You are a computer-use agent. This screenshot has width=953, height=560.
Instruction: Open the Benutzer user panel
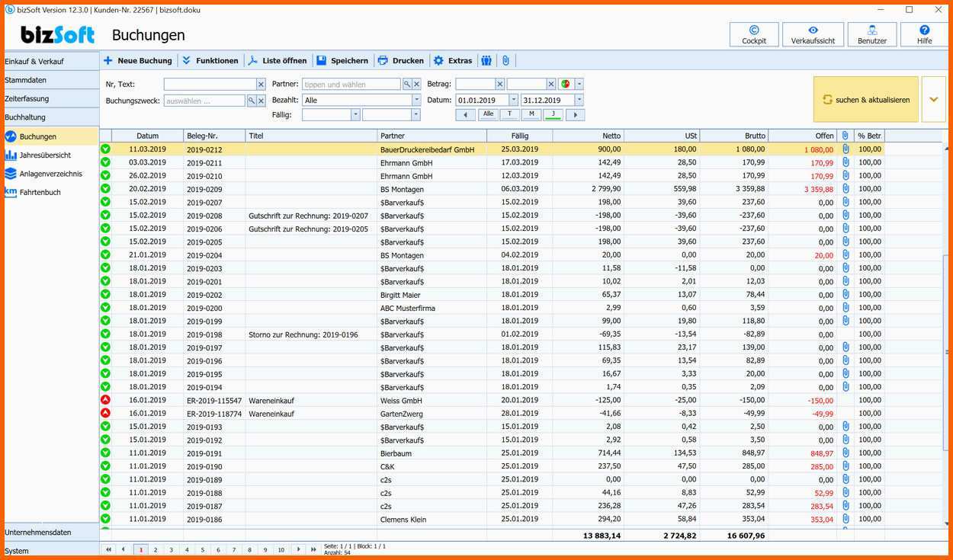[x=872, y=34]
